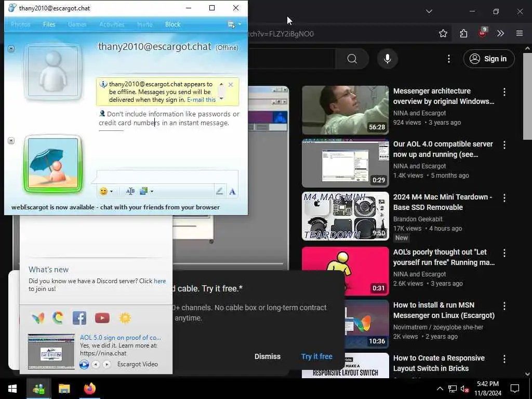Click Try it free in the promotion
The image size is (532, 399).
316,356
